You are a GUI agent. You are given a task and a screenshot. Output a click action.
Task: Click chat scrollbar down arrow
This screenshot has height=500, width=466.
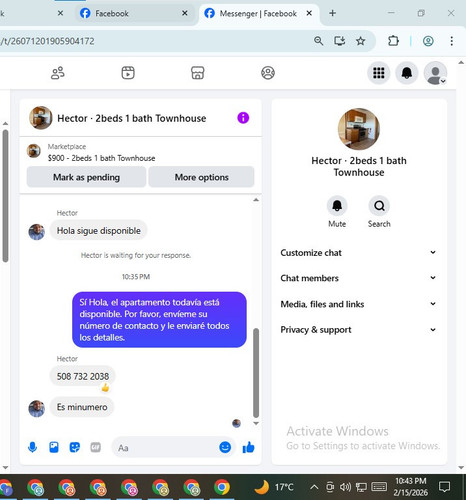coord(256,423)
